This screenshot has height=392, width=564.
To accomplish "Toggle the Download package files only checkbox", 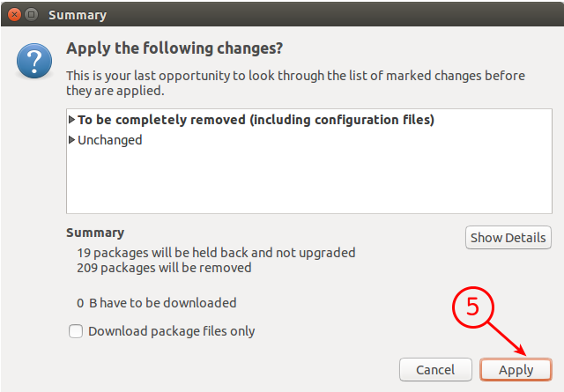I will coord(76,331).
